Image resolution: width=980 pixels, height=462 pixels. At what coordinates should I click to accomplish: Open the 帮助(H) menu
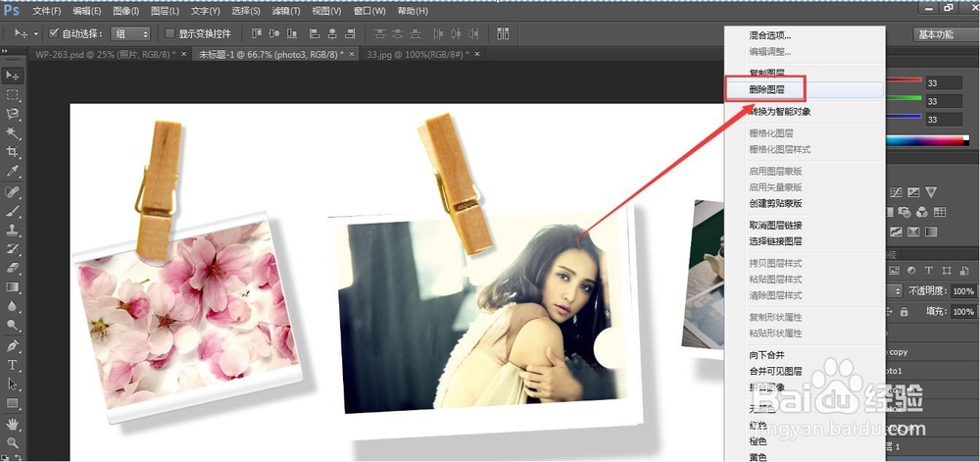[x=414, y=11]
